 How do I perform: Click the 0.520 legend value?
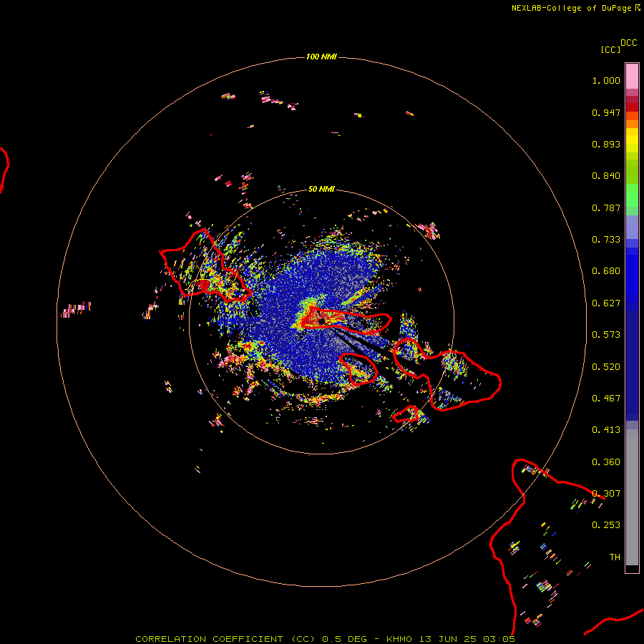[606, 367]
